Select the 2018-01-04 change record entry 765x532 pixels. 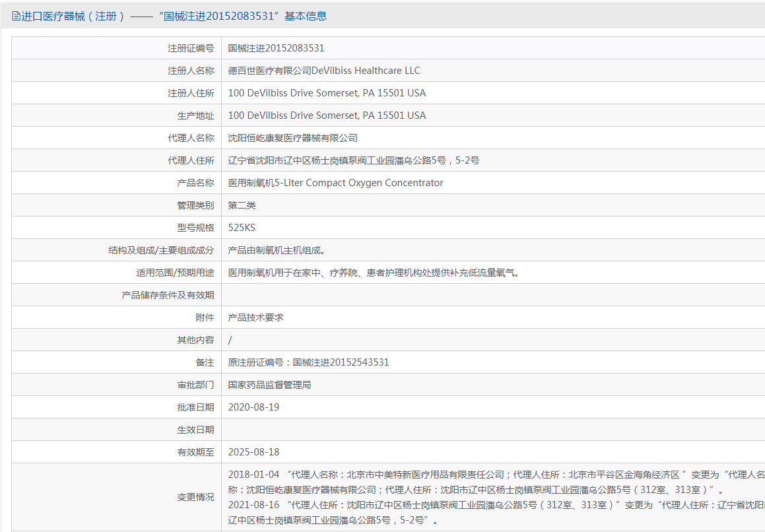(496, 482)
